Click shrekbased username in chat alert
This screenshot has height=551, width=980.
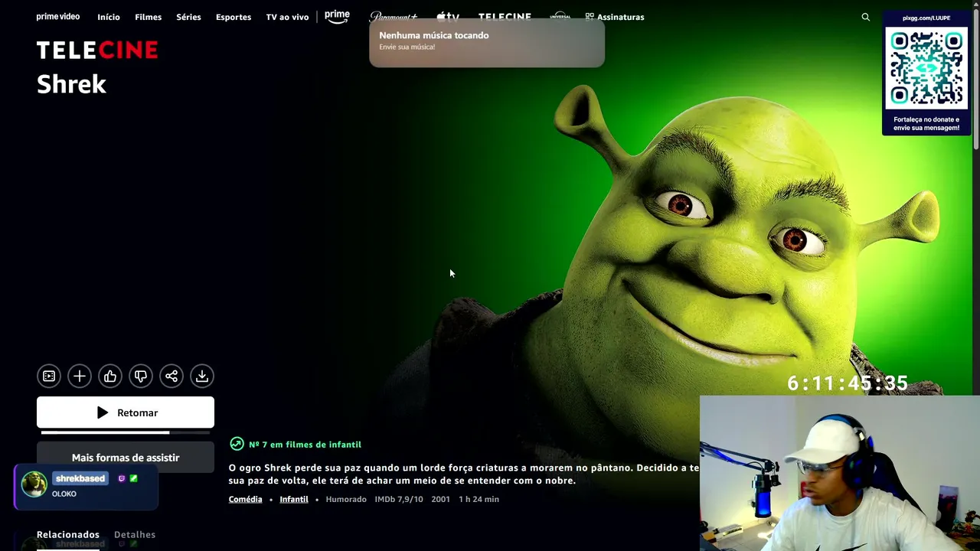(x=80, y=478)
